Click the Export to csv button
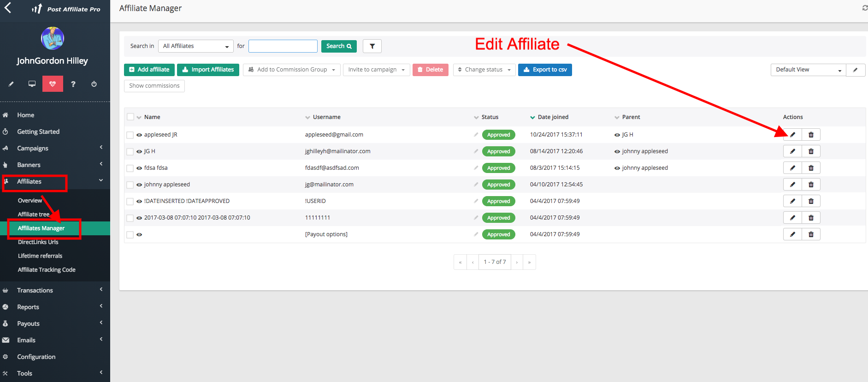 click(x=545, y=70)
